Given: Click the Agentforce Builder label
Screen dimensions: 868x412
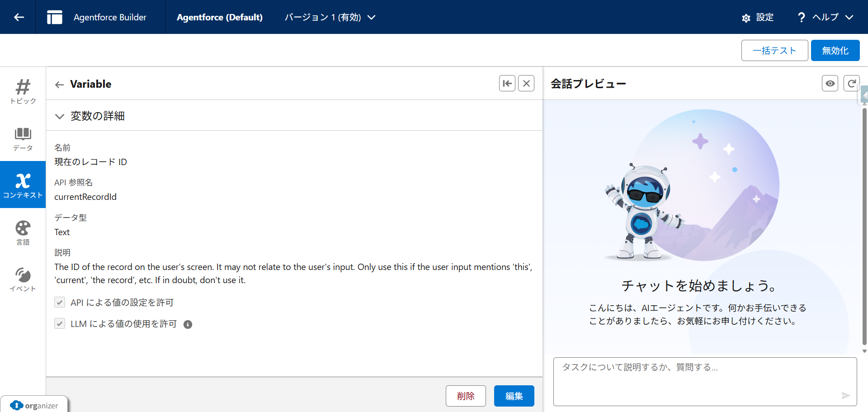Looking at the screenshot, I should [110, 17].
